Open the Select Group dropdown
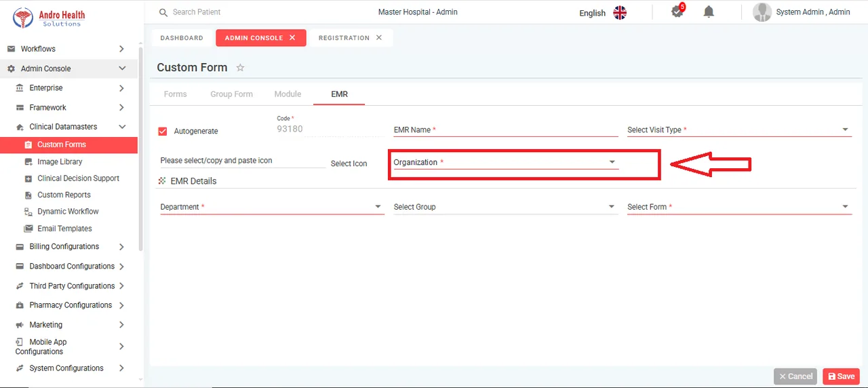The height and width of the screenshot is (388, 868). [x=506, y=207]
